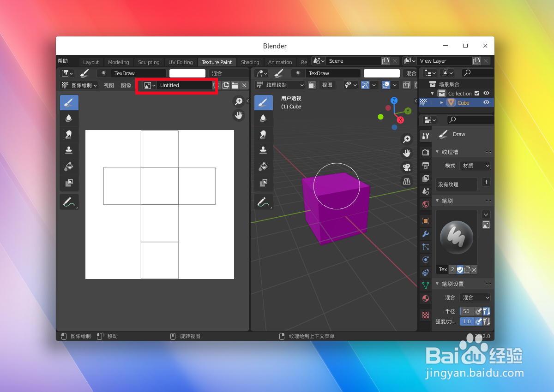Viewport: 554px width, 392px height.
Task: Select the Draw brush tool in image editor
Action: pyautogui.click(x=69, y=102)
